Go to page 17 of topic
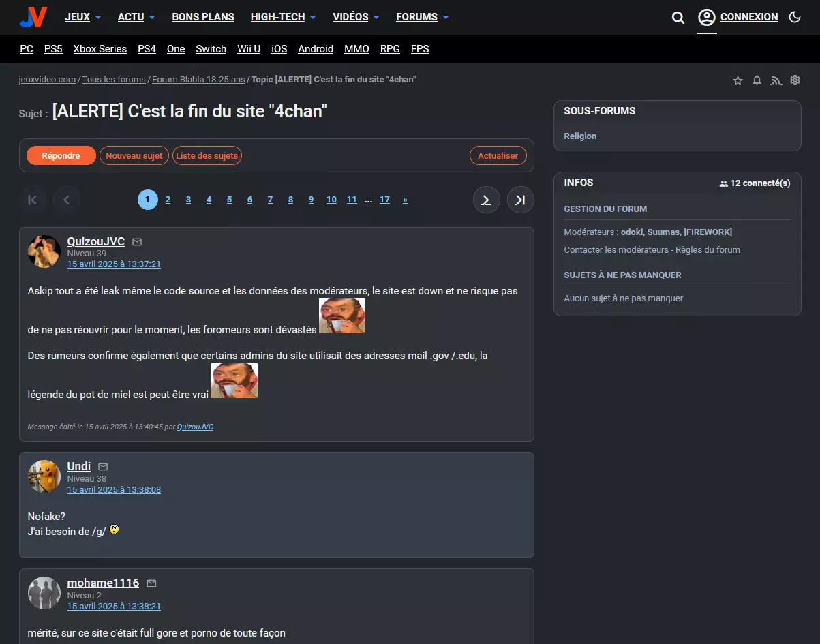Image resolution: width=820 pixels, height=644 pixels. pos(384,200)
